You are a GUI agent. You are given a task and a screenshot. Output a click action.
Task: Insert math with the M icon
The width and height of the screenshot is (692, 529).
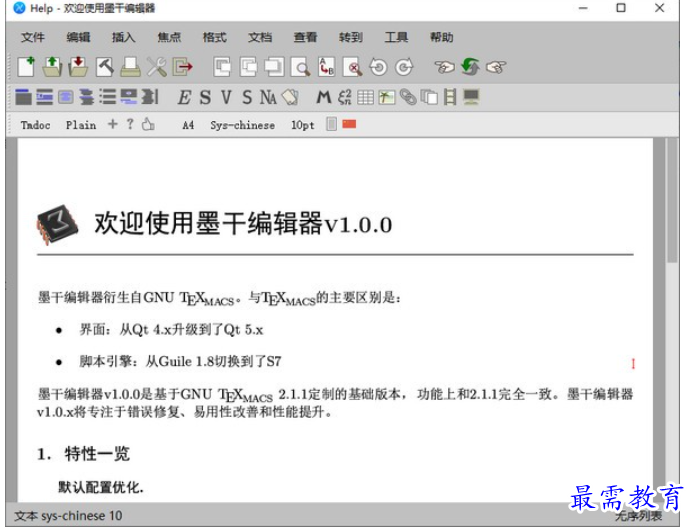[323, 98]
